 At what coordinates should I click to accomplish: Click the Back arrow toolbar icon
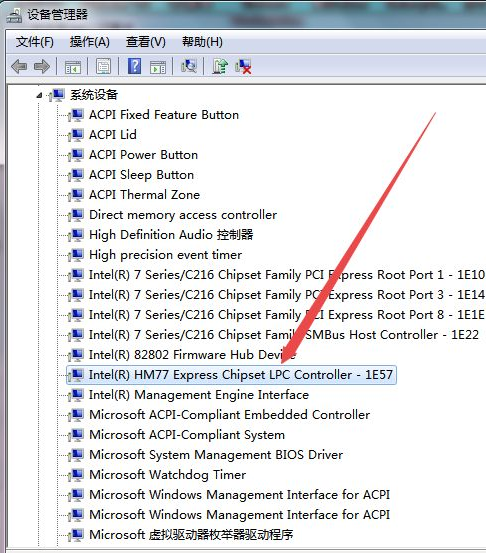pos(19,66)
